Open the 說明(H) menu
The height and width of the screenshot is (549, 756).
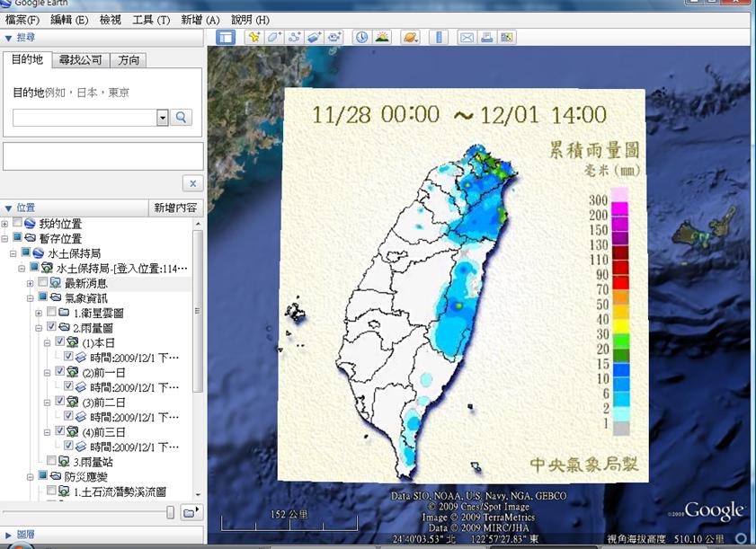pos(250,20)
